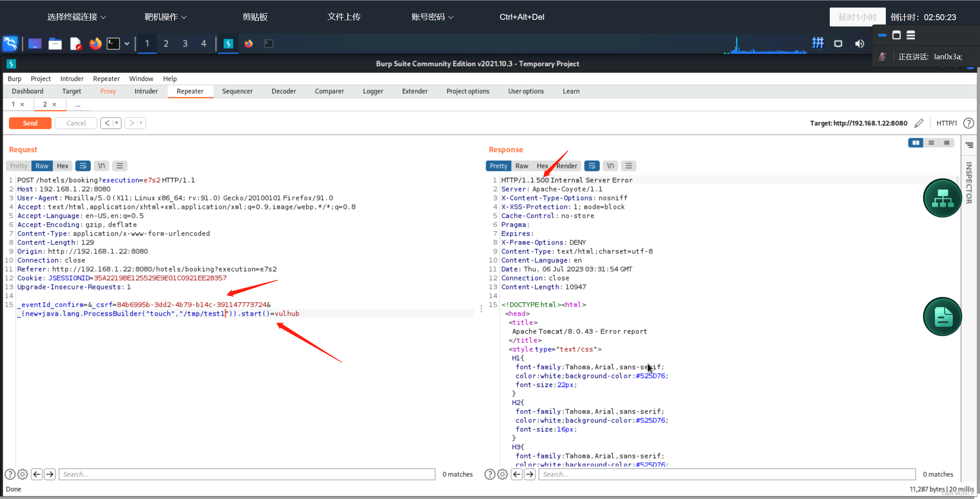The height and width of the screenshot is (499, 980).
Task: Select top-bottom layout view
Action: pyautogui.click(x=931, y=143)
